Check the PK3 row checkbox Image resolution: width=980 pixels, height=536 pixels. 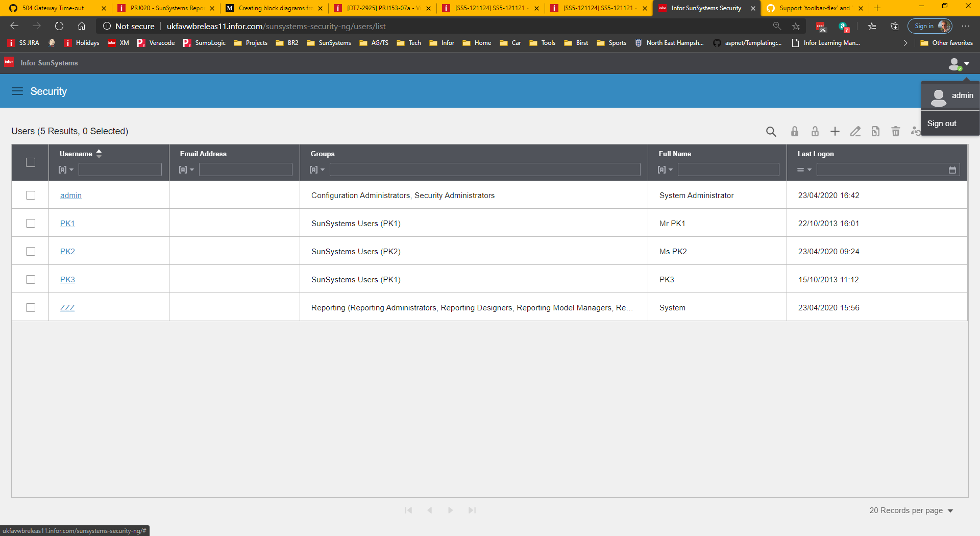tap(31, 280)
